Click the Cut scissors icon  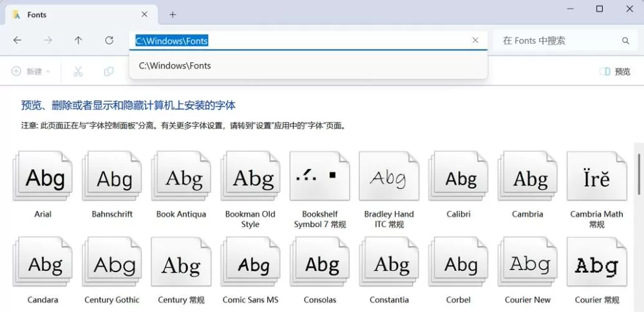point(78,71)
